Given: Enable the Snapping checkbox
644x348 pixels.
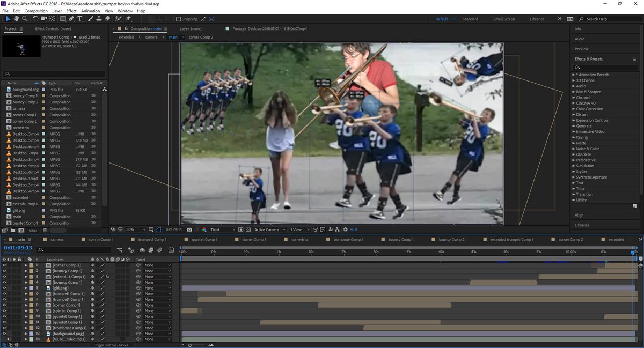Looking at the screenshot, I should point(179,19).
